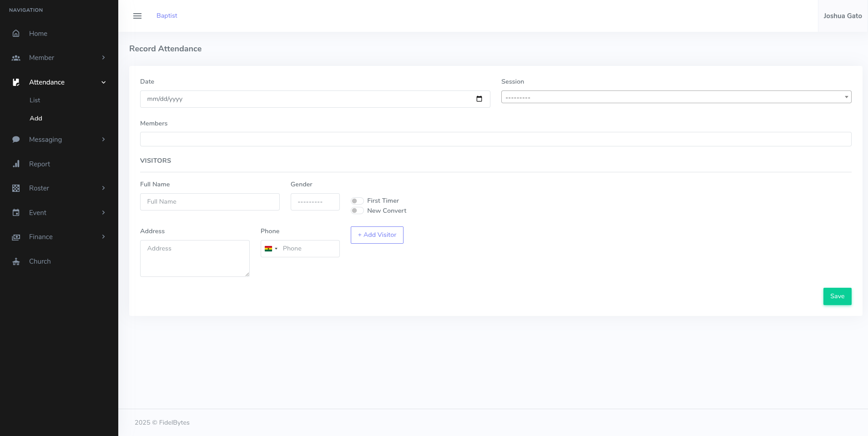Click the hamburger menu icon
The image size is (868, 436).
(137, 16)
